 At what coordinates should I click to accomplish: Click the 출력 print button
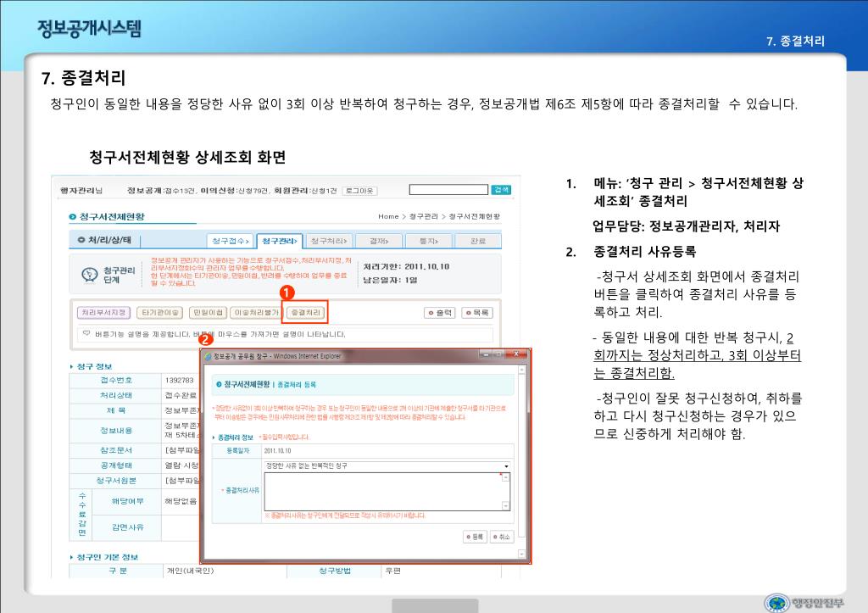click(x=440, y=313)
